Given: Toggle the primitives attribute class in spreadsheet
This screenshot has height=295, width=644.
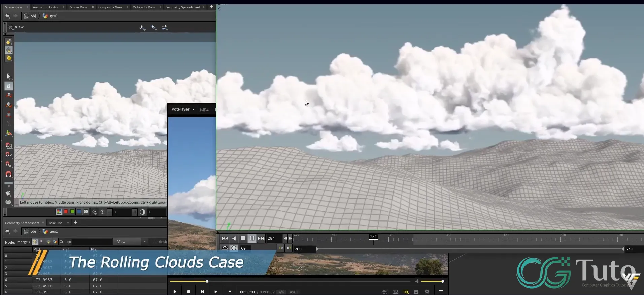Looking at the screenshot, I should (48, 242).
